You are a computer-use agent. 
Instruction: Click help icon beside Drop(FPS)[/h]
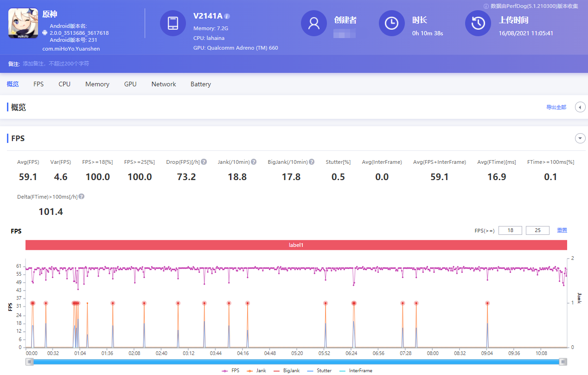[204, 162]
